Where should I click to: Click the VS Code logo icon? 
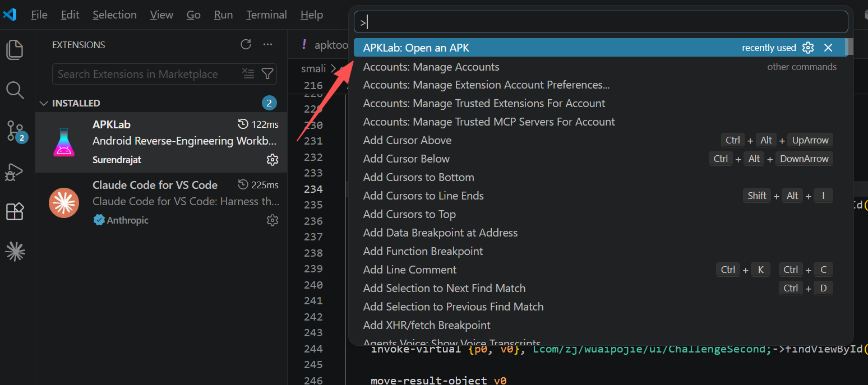point(10,15)
